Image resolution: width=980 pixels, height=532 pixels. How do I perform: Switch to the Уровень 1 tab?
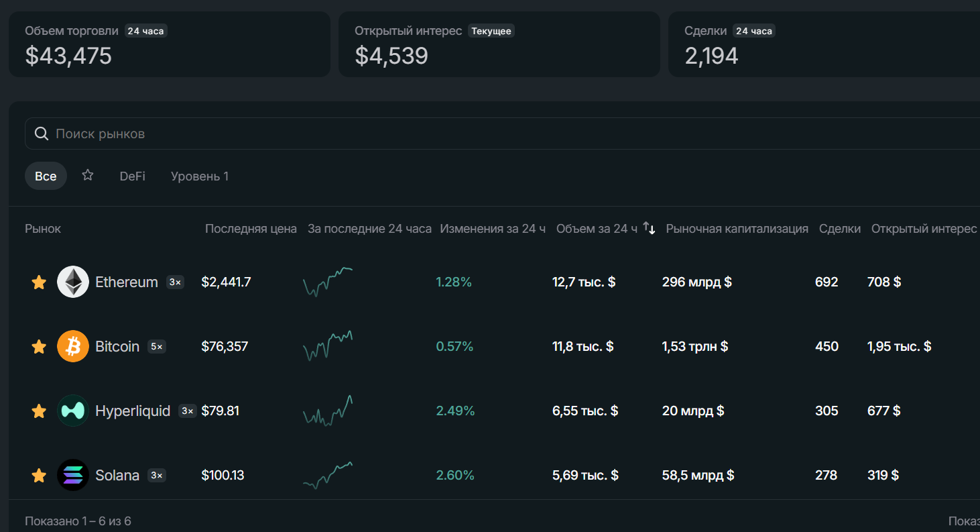click(x=200, y=176)
